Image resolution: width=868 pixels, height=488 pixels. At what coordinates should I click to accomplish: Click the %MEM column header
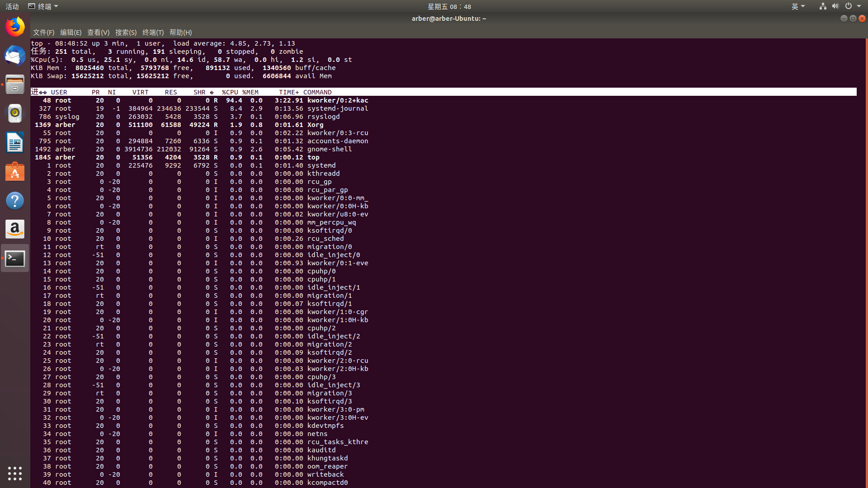tap(250, 92)
